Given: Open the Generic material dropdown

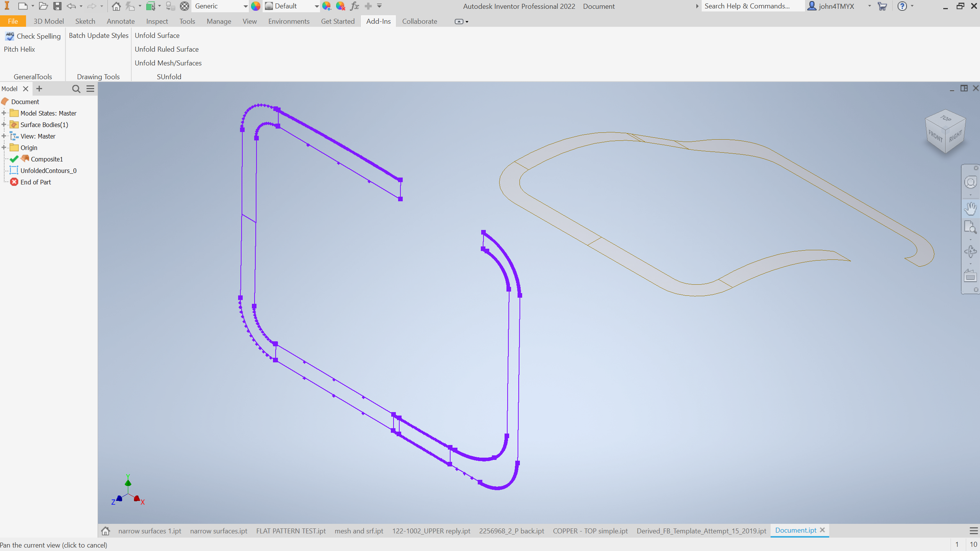Looking at the screenshot, I should pyautogui.click(x=245, y=6).
